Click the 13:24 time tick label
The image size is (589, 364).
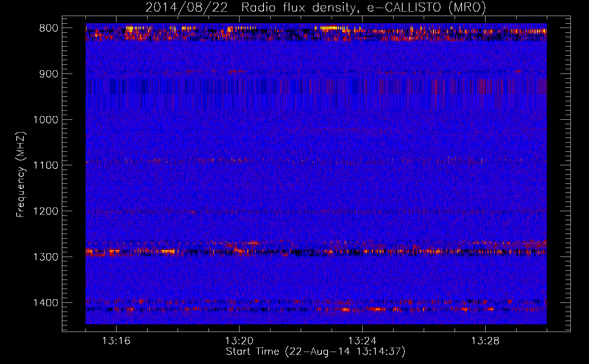click(x=362, y=341)
